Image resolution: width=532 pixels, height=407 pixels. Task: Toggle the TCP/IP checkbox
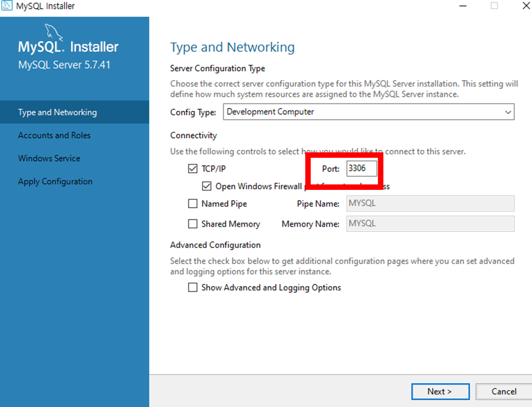pos(193,168)
